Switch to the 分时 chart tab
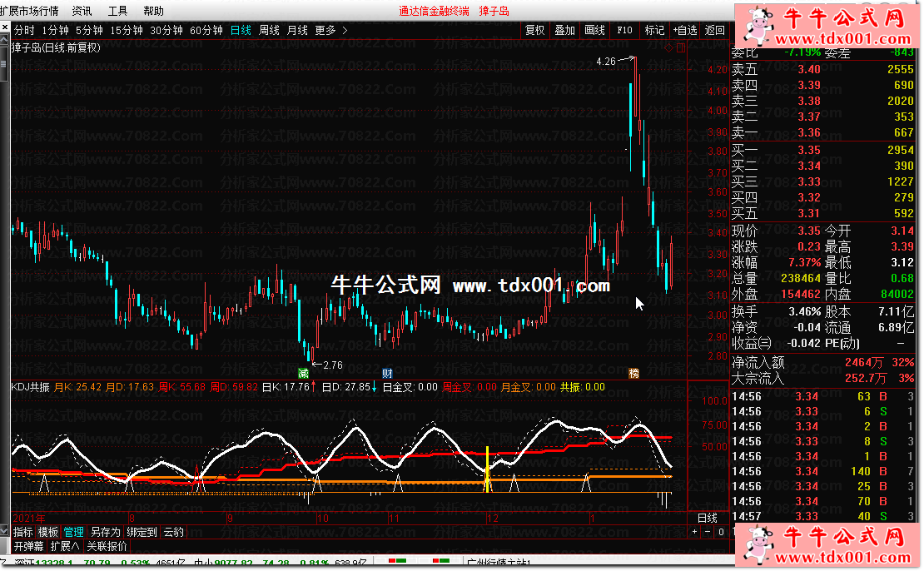This screenshot has height=571, width=924. 24,30
